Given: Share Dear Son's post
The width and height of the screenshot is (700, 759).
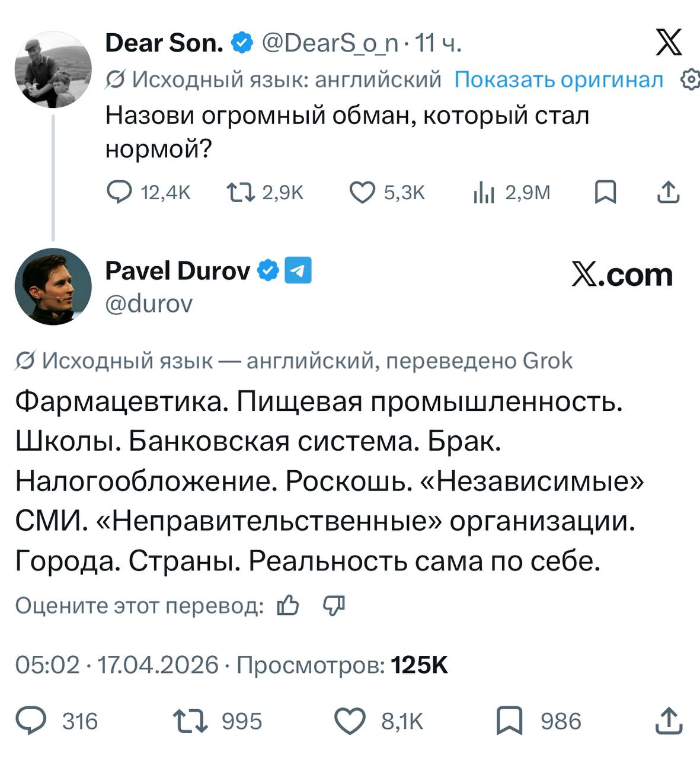Looking at the screenshot, I should (668, 192).
